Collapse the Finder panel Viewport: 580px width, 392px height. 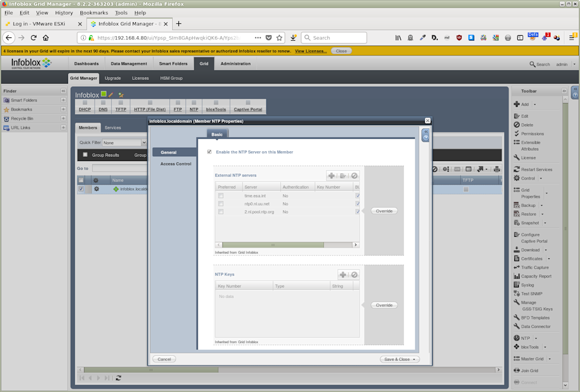63,91
